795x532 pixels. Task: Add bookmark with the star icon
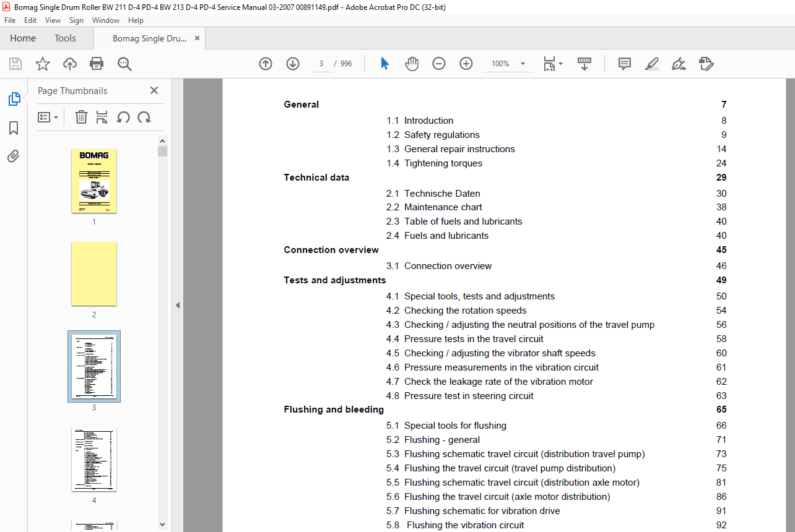pyautogui.click(x=43, y=64)
